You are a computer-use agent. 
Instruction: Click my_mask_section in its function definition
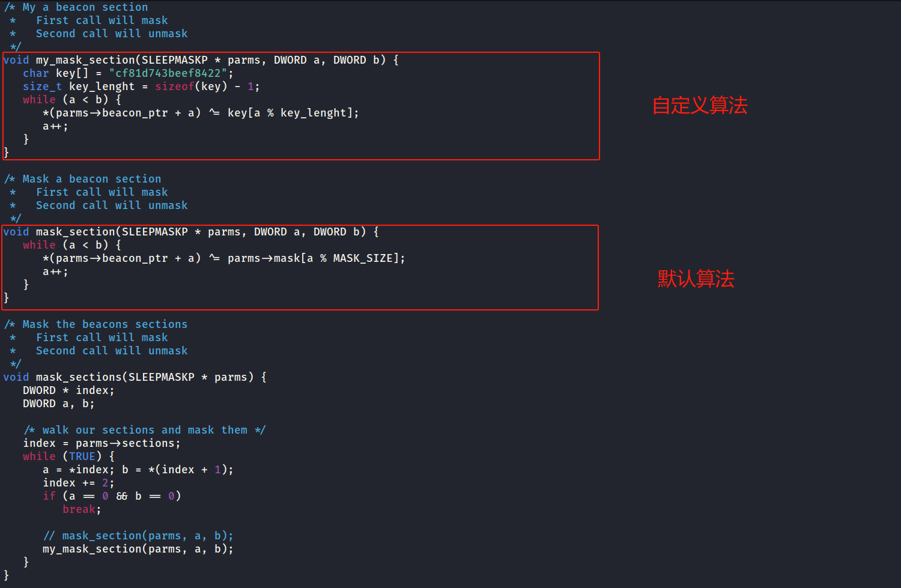(x=85, y=60)
